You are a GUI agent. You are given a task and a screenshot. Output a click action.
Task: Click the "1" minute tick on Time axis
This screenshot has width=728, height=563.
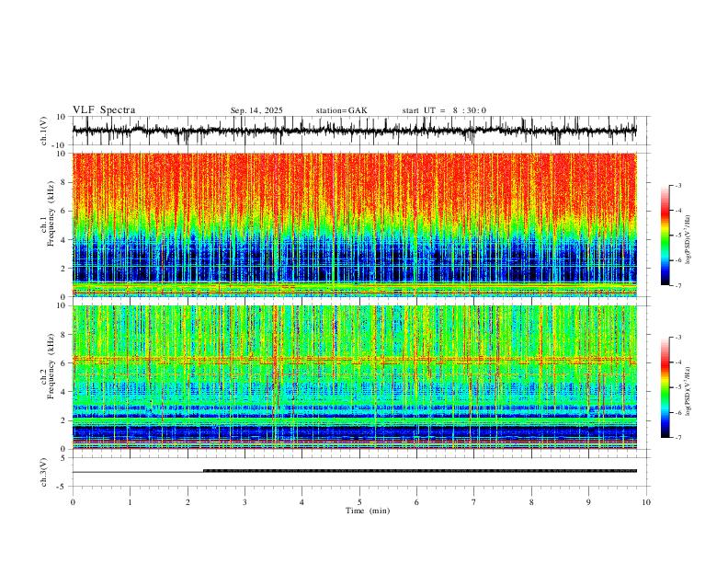tap(130, 502)
